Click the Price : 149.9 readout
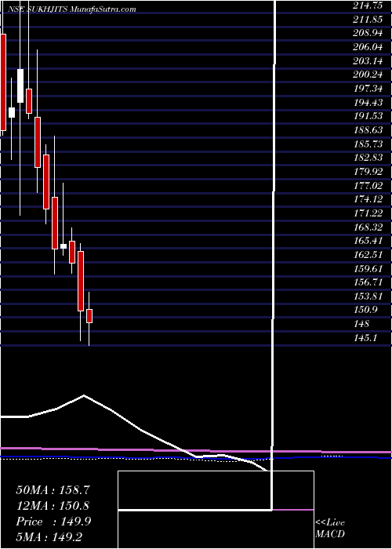The width and height of the screenshot is (392, 549). coord(53,522)
